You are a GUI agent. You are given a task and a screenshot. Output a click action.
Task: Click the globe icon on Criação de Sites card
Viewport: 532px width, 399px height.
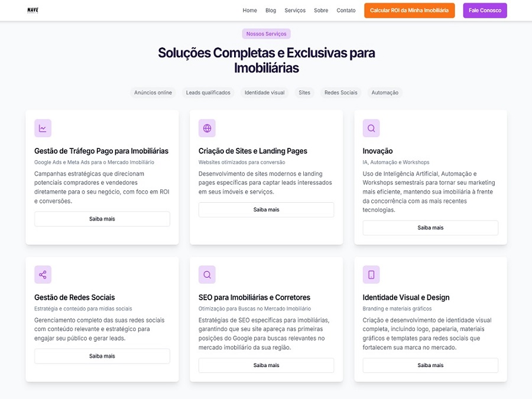[207, 128]
